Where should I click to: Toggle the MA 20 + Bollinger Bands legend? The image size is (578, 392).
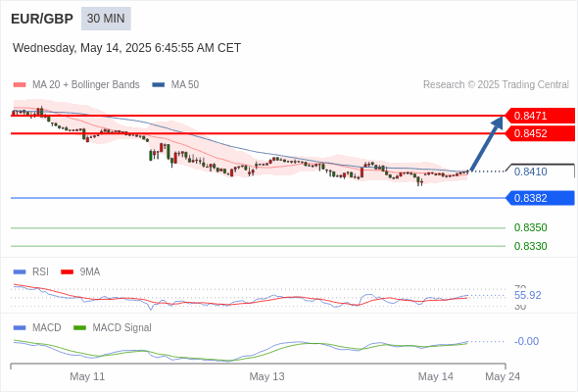click(76, 85)
